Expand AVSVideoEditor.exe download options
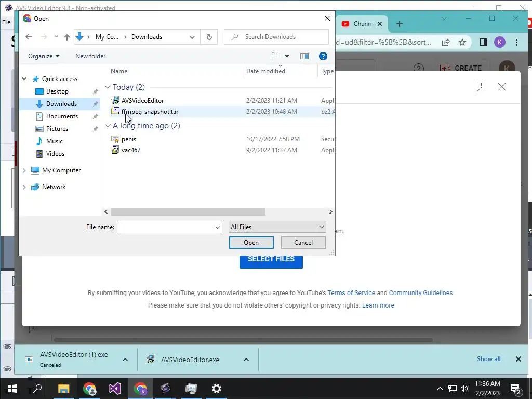This screenshot has width=532, height=399. coord(246,360)
